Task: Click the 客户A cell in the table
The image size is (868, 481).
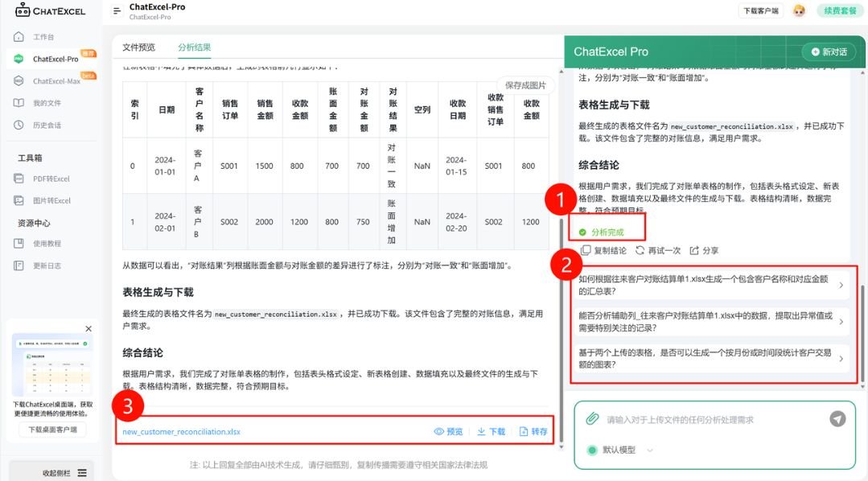Action: point(200,166)
